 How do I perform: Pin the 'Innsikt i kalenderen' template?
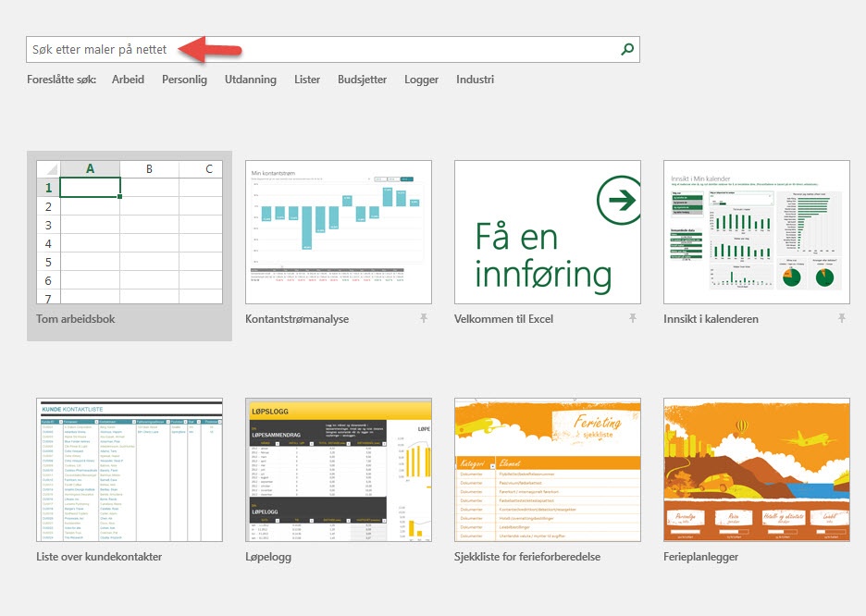coord(841,317)
